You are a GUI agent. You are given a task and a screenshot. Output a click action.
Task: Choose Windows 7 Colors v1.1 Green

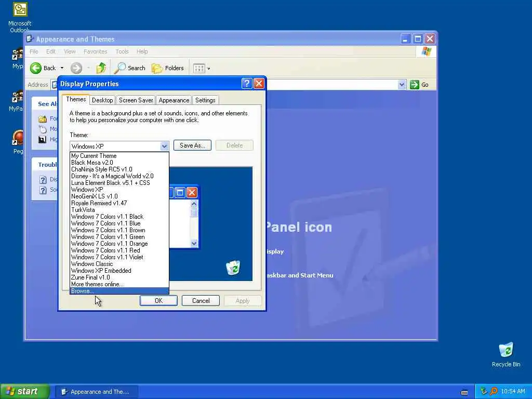point(119,237)
